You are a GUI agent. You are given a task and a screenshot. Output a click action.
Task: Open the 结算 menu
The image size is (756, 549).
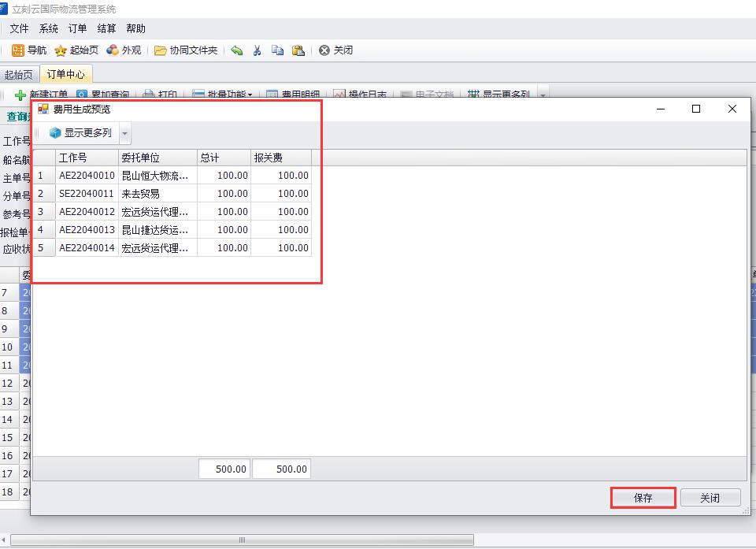click(x=106, y=28)
